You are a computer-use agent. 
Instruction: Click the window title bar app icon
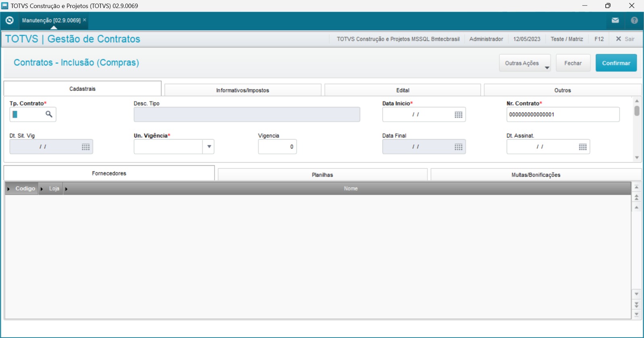(5, 6)
